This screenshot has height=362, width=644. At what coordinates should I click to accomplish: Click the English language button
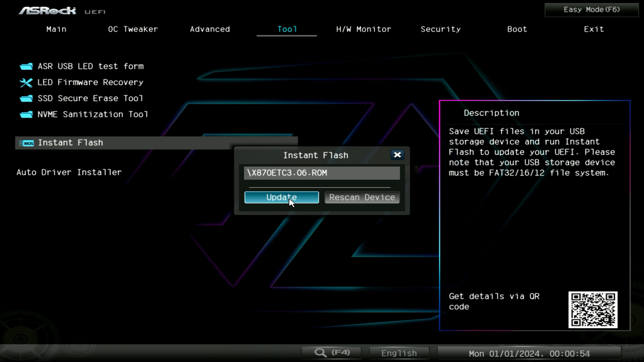399,353
